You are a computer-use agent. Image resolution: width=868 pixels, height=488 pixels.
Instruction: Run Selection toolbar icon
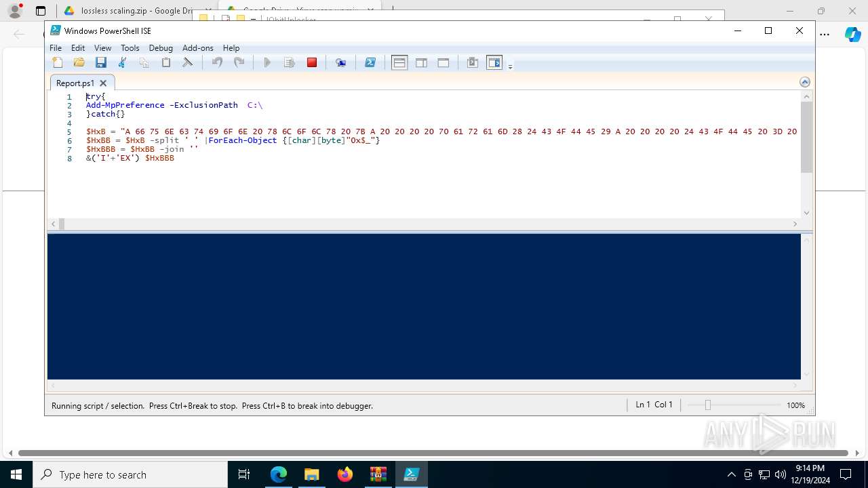click(x=290, y=62)
